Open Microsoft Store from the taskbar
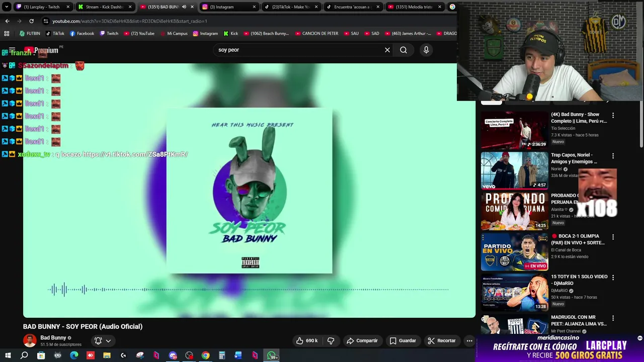 (41, 355)
